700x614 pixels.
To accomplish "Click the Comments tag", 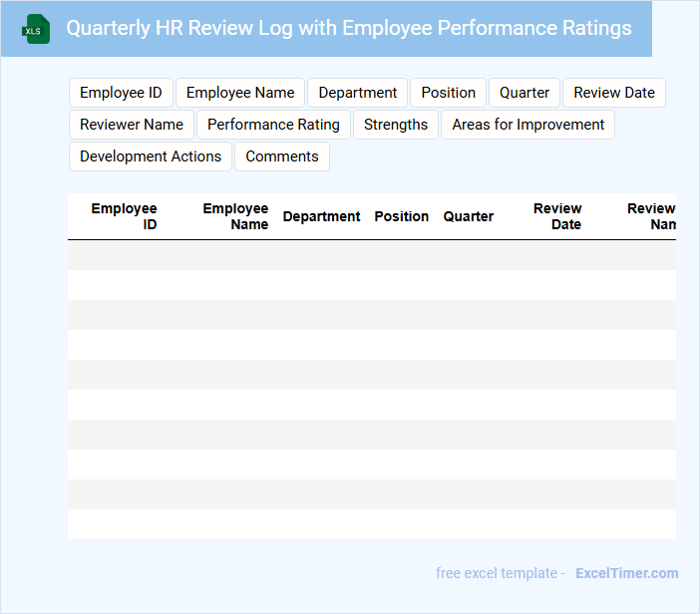I will pos(282,156).
